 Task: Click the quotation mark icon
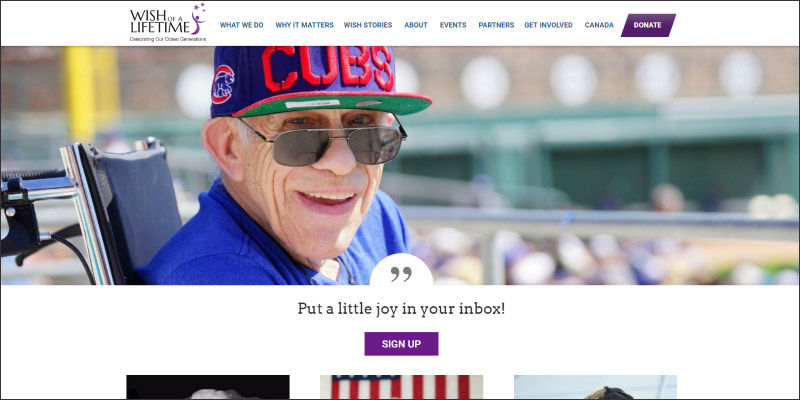[x=401, y=274]
